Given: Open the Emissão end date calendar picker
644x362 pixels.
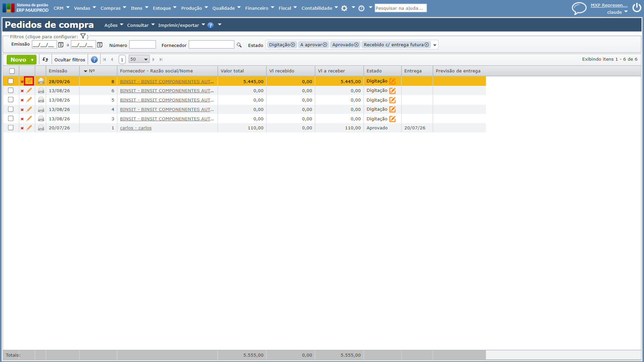Looking at the screenshot, I should pyautogui.click(x=100, y=45).
